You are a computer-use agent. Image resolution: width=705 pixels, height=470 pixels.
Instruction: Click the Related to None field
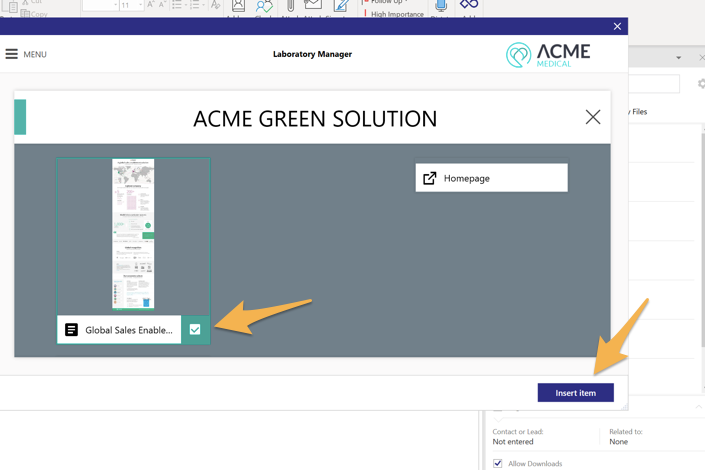625,437
